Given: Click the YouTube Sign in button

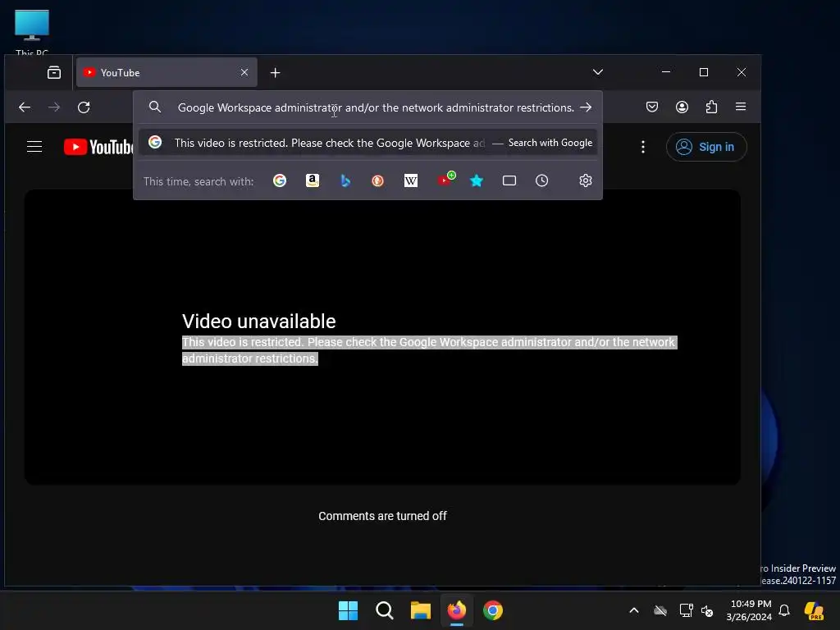Looking at the screenshot, I should (706, 147).
